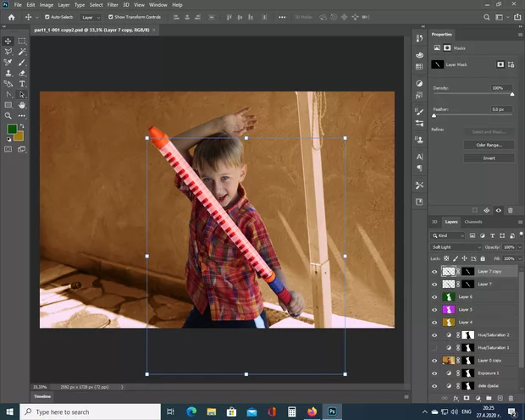Open Firefox from the Windows taskbar
Image resolution: width=525 pixels, height=420 pixels.
click(x=312, y=412)
